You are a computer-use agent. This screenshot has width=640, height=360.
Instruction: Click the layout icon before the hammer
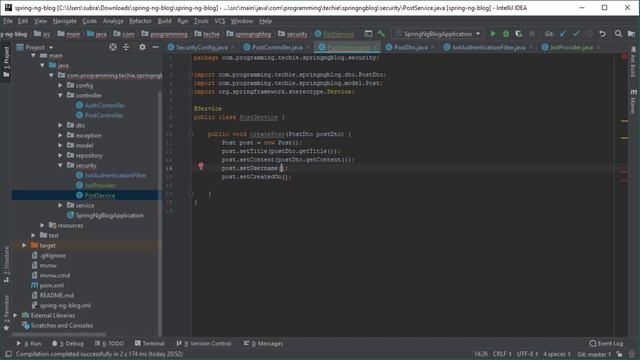368,34
